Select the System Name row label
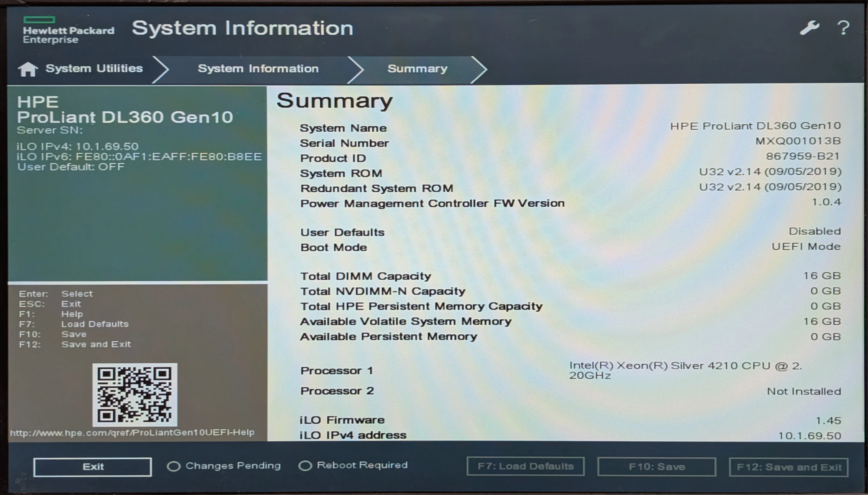This screenshot has height=495, width=868. tap(343, 128)
